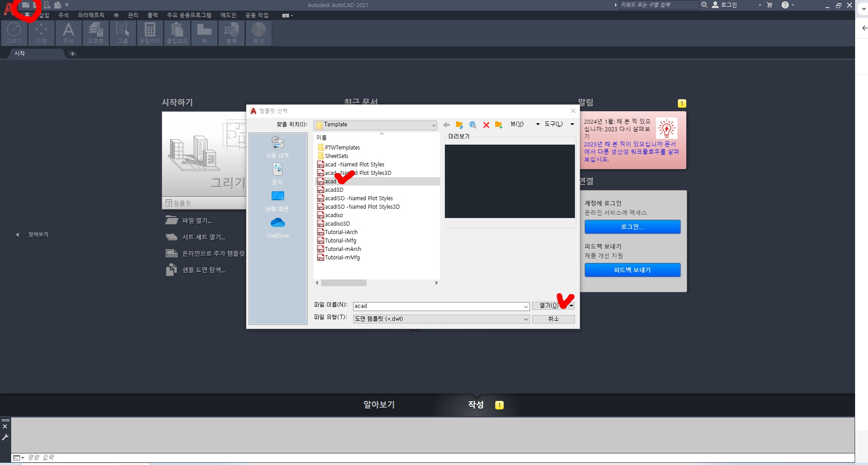
Task: Select 문서 (Documents) in places sidebar
Action: [x=277, y=174]
